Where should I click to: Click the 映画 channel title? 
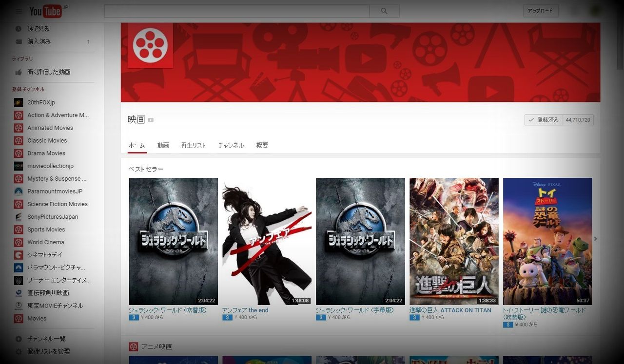[136, 119]
